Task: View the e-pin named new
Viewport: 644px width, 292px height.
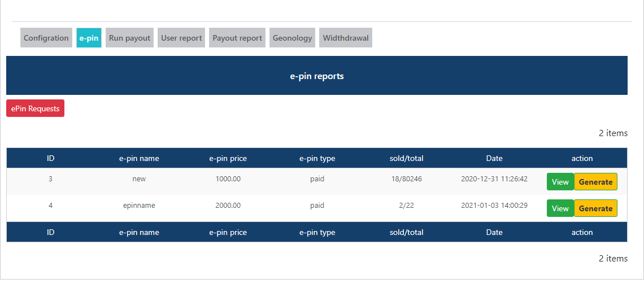Action: (560, 182)
